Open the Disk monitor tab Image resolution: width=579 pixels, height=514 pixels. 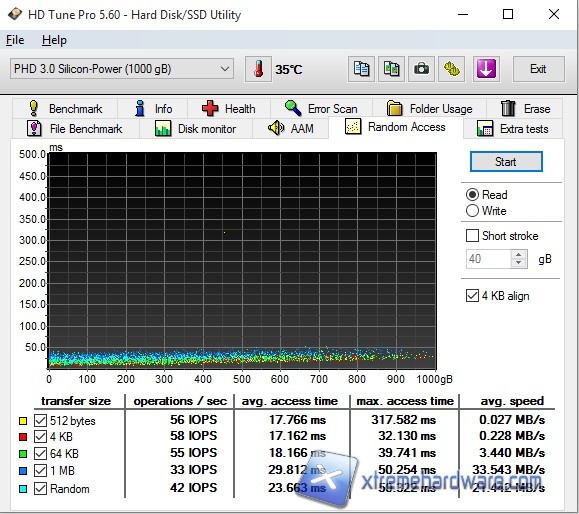(x=196, y=128)
